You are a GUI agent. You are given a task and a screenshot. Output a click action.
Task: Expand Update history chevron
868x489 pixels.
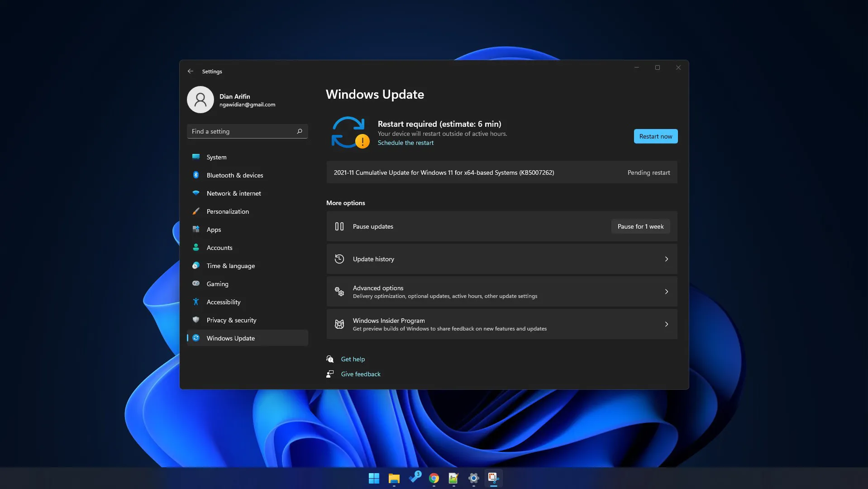click(x=666, y=259)
